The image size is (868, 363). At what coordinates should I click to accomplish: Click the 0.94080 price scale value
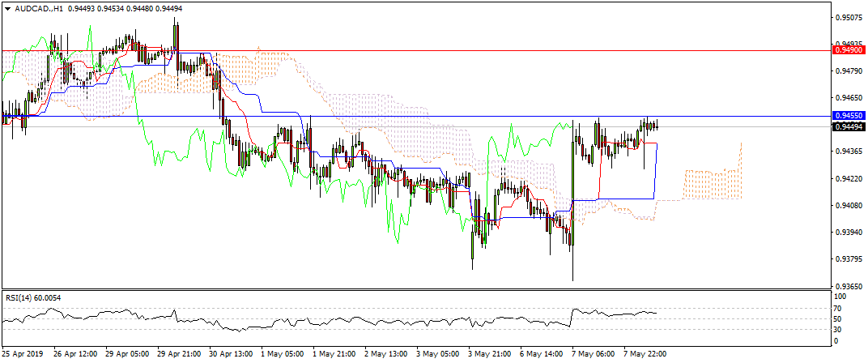[851, 205]
